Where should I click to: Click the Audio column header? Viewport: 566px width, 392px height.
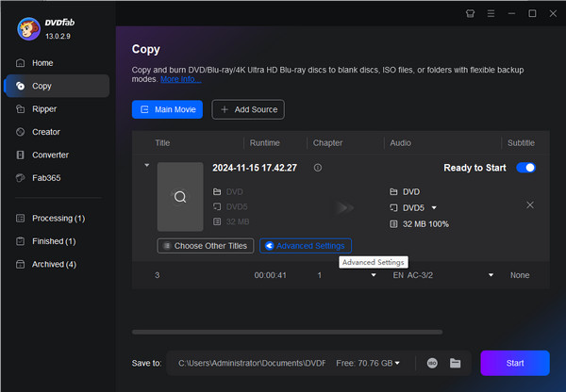coord(400,143)
